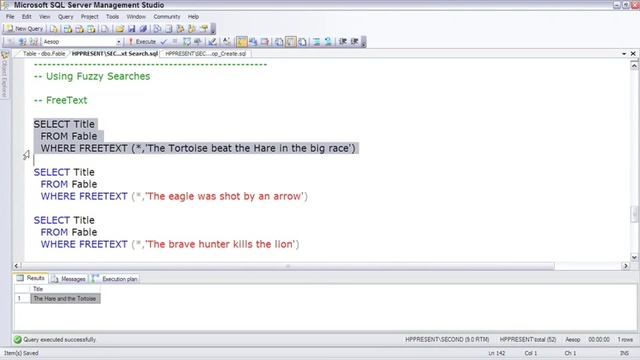Open a SQL Server Mobile Query
Image resolution: width=640 pixels, height=360 pixels.
pos(105,29)
